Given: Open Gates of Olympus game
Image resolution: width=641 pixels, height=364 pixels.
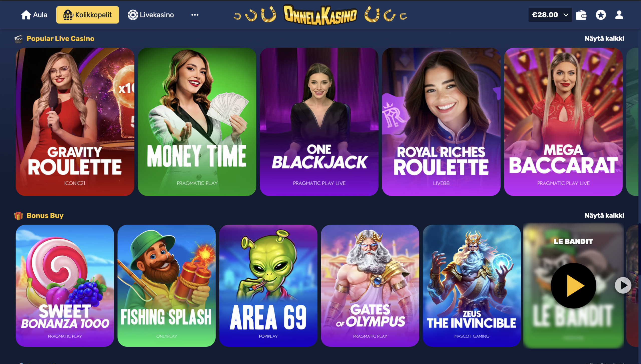Looking at the screenshot, I should (370, 286).
